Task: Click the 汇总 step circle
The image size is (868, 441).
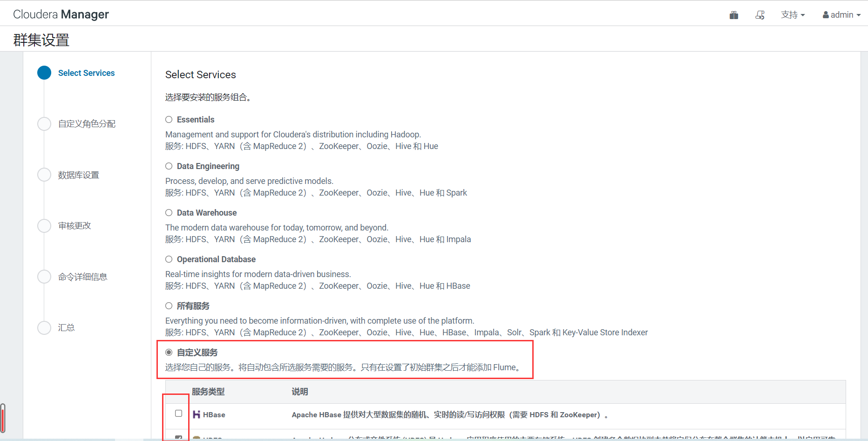Action: coord(44,328)
